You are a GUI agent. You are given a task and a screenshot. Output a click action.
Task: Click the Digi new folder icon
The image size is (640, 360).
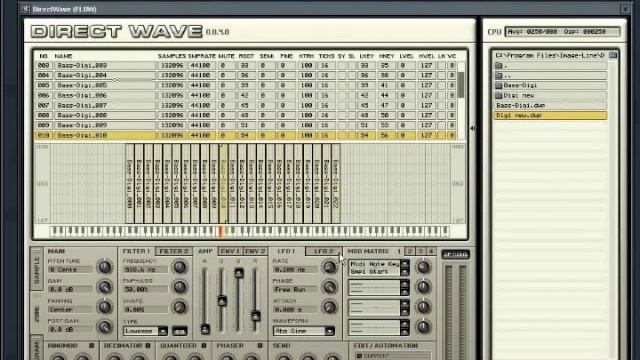coord(498,96)
